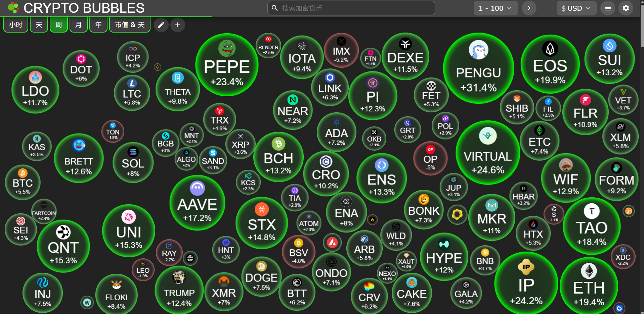644x314 pixels.
Task: Click the 搜索加密货币 search field
Action: (351, 8)
